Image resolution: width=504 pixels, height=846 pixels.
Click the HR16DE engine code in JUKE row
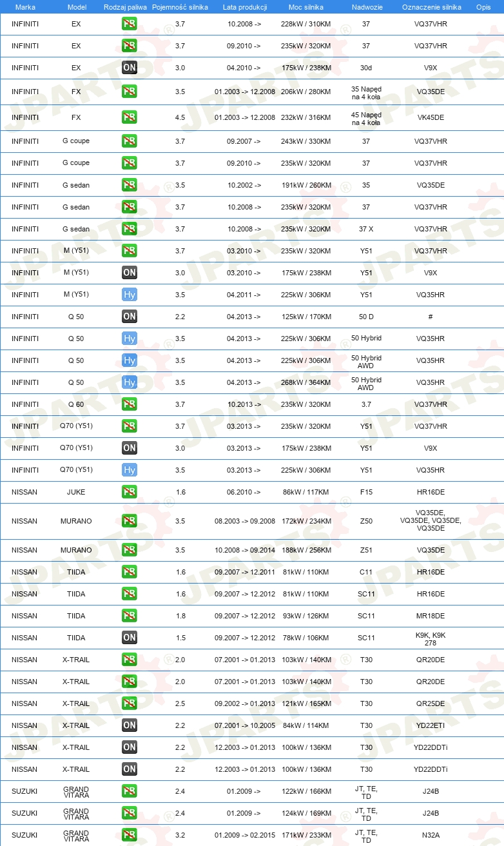(x=431, y=492)
